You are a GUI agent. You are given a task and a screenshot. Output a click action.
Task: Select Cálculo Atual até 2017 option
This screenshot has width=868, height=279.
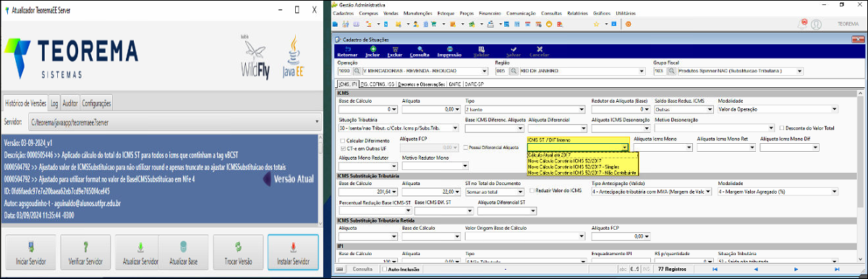pyautogui.click(x=582, y=155)
